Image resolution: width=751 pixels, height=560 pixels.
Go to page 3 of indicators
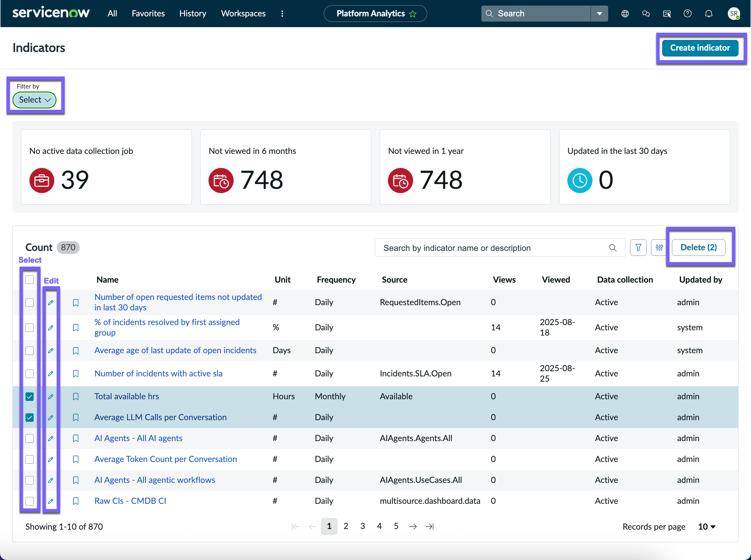[x=362, y=526]
